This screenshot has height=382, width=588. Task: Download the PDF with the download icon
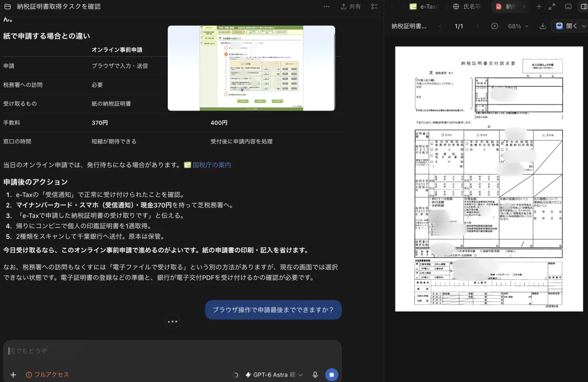click(x=543, y=26)
